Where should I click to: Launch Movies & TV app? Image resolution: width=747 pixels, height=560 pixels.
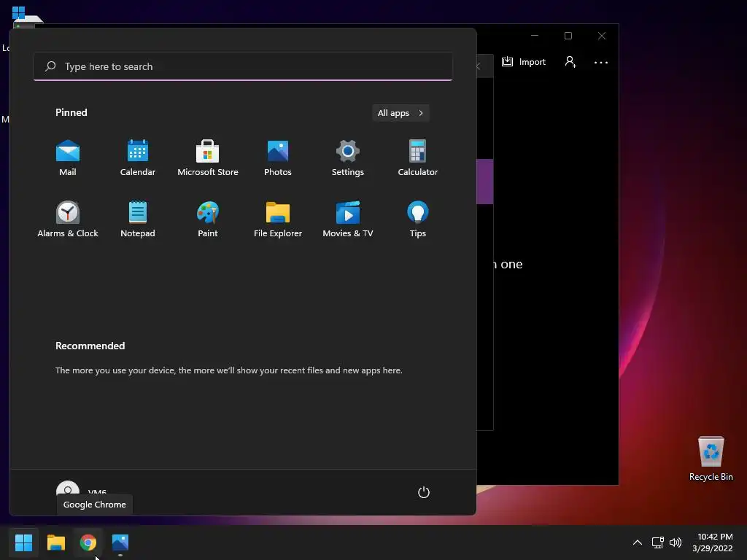click(348, 219)
